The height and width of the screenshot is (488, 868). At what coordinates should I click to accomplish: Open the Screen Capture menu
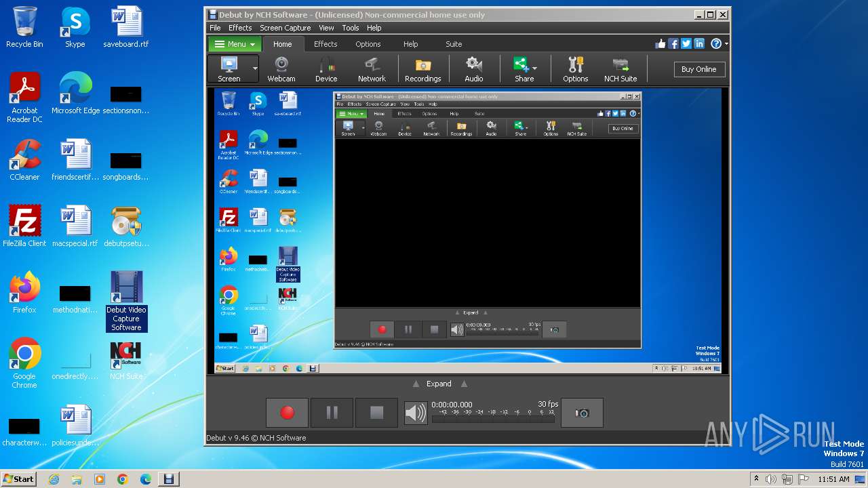[x=285, y=28]
